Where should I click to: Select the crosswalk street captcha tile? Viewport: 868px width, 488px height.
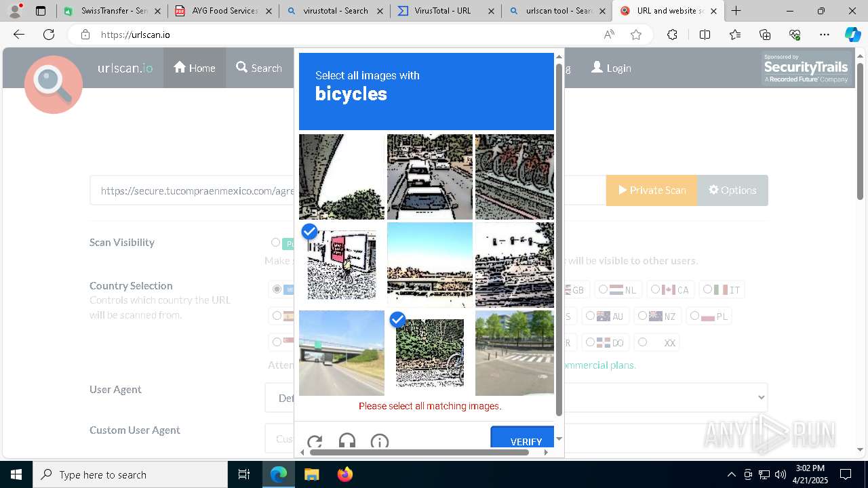point(515,353)
